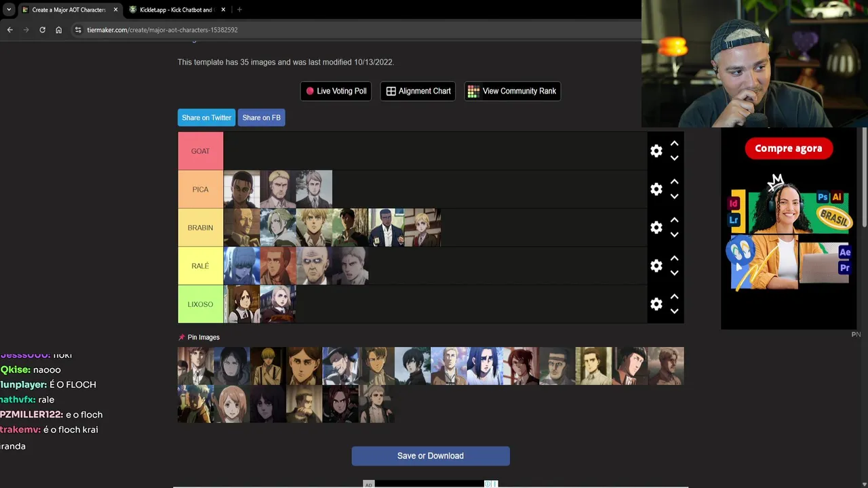Screen dimensions: 868x488
Task: Move BRABIN tier down with arrow
Action: (x=674, y=235)
